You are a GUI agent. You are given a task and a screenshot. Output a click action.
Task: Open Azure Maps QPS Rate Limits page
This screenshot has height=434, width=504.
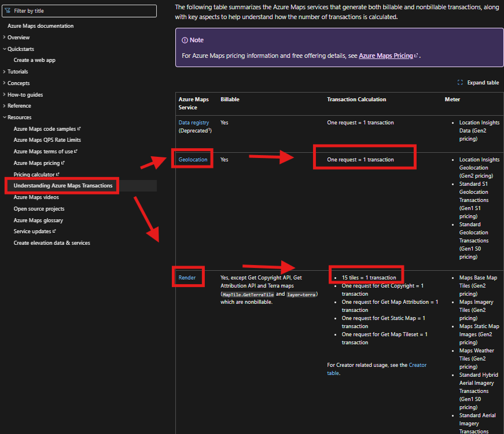click(47, 140)
